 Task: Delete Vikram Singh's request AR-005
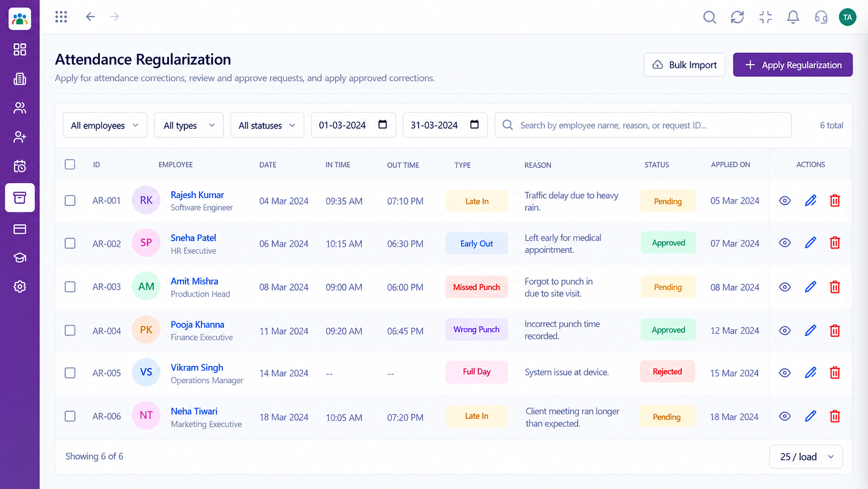click(x=835, y=373)
